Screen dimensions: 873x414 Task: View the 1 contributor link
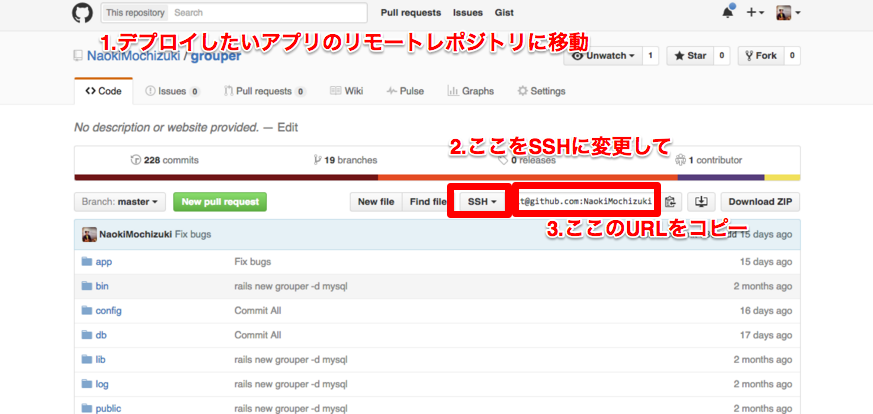(x=708, y=160)
